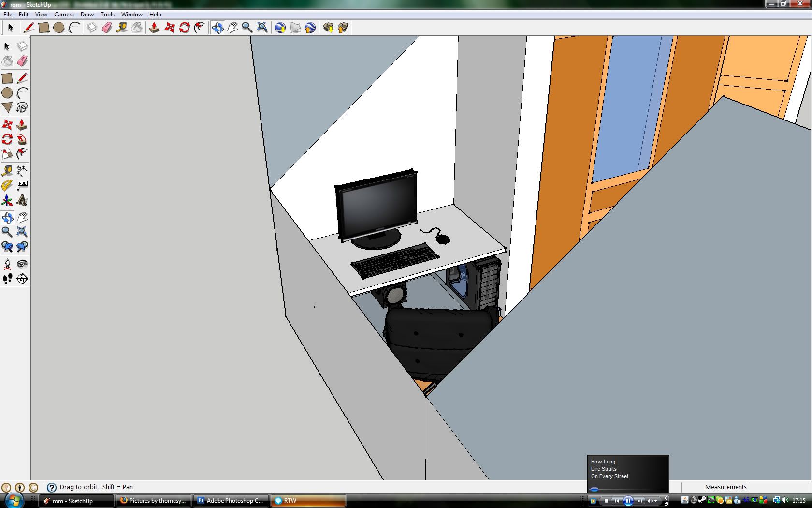Select Push/Pull tool in the top toolbar
The width and height of the screenshot is (812, 508).
click(x=154, y=28)
